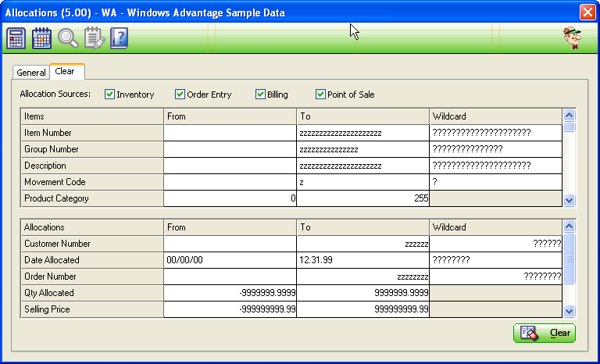Open the notepad with pencil icon
The image size is (600, 364).
tap(94, 38)
